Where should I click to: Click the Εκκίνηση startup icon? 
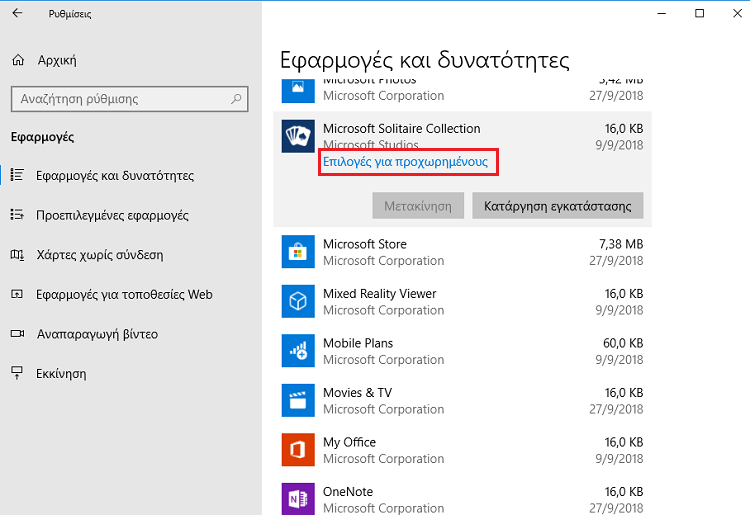pyautogui.click(x=17, y=373)
